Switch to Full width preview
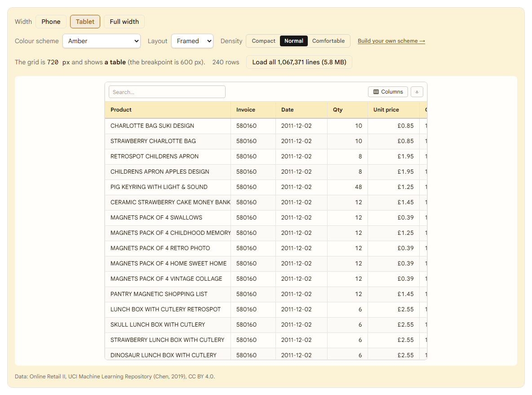Image resolution: width=532 pixels, height=395 pixels. [124, 22]
